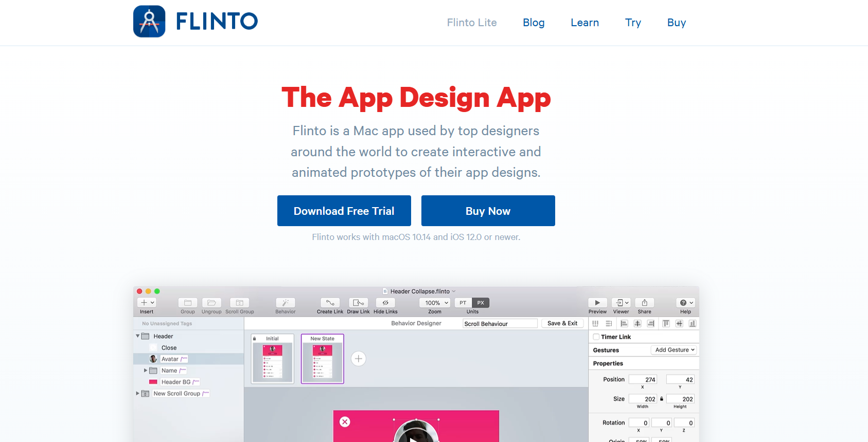Click the align left edges icon
The width and height of the screenshot is (868, 442).
(x=624, y=323)
